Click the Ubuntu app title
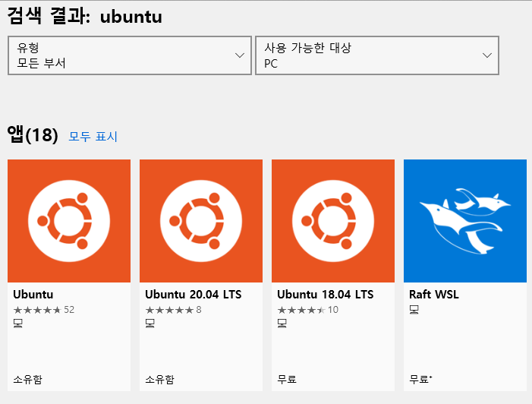The width and height of the screenshot is (532, 404). point(33,295)
